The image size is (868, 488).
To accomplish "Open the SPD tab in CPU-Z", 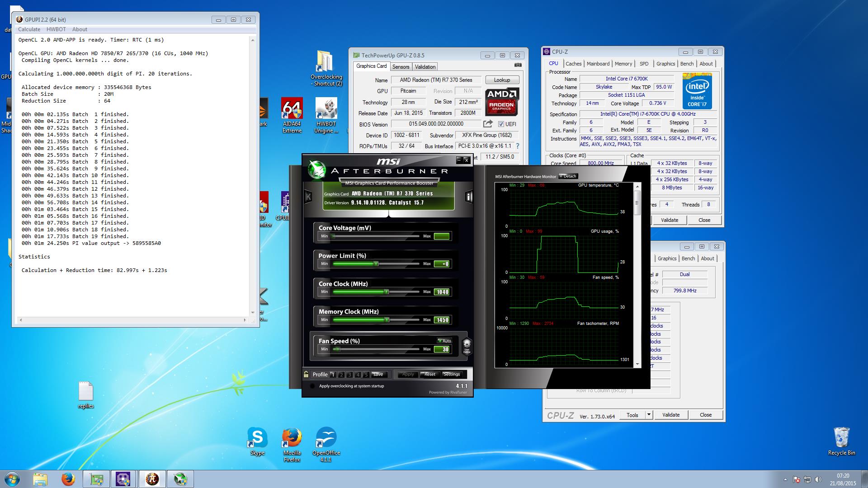I will (644, 64).
